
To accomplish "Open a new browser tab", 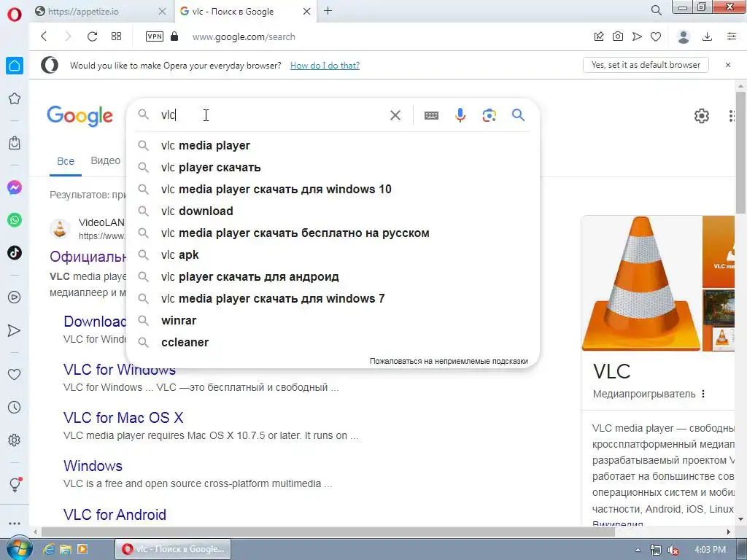I will [328, 10].
